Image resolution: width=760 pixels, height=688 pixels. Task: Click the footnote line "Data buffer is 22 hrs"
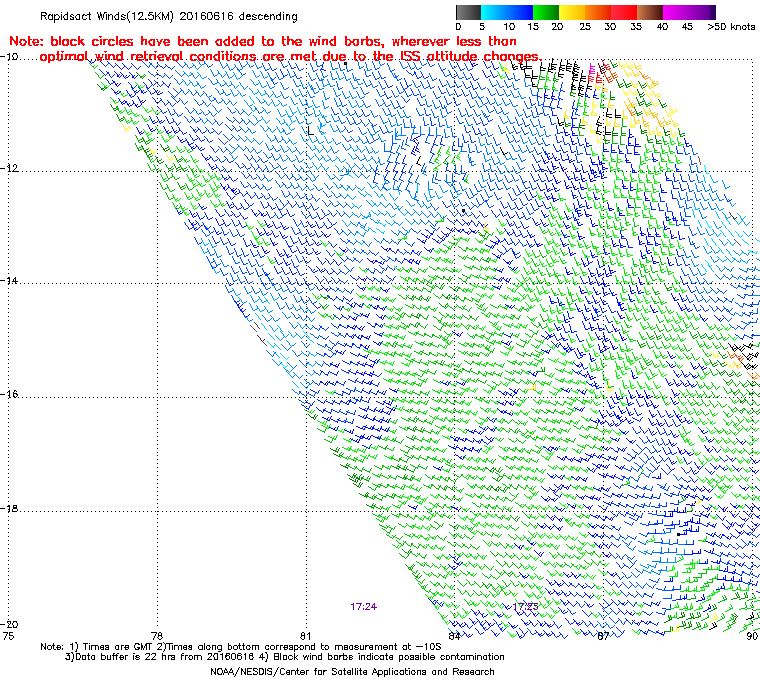pyautogui.click(x=285, y=657)
